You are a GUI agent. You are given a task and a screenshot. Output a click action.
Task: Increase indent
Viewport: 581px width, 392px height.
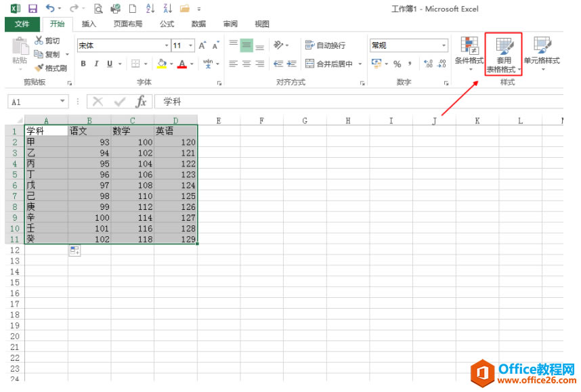tap(292, 64)
